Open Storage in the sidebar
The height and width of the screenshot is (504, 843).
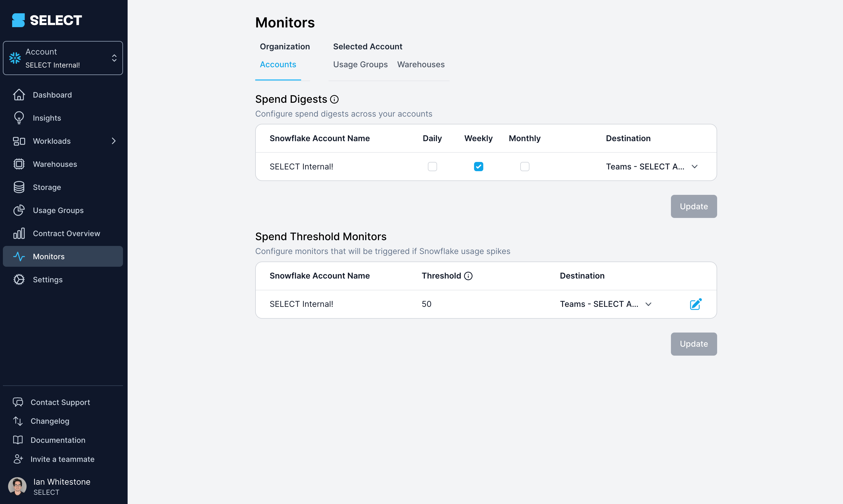(x=63, y=187)
